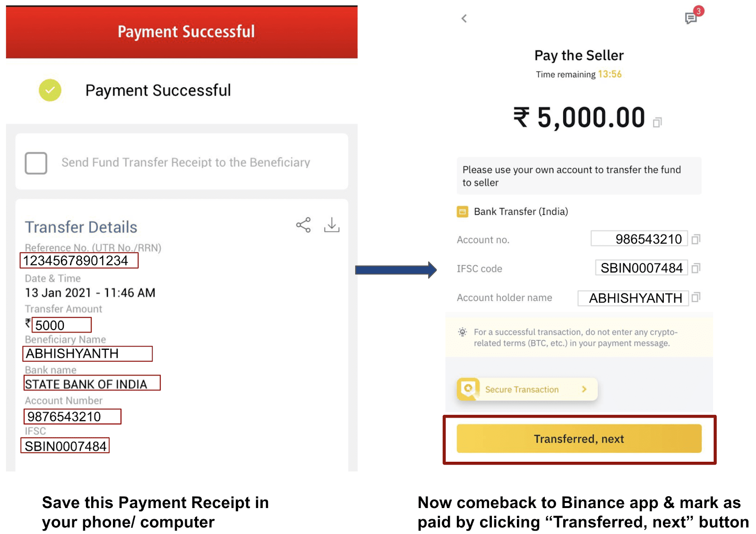Expand the Secure Transaction chevron
The height and width of the screenshot is (534, 756).
pyautogui.click(x=584, y=389)
